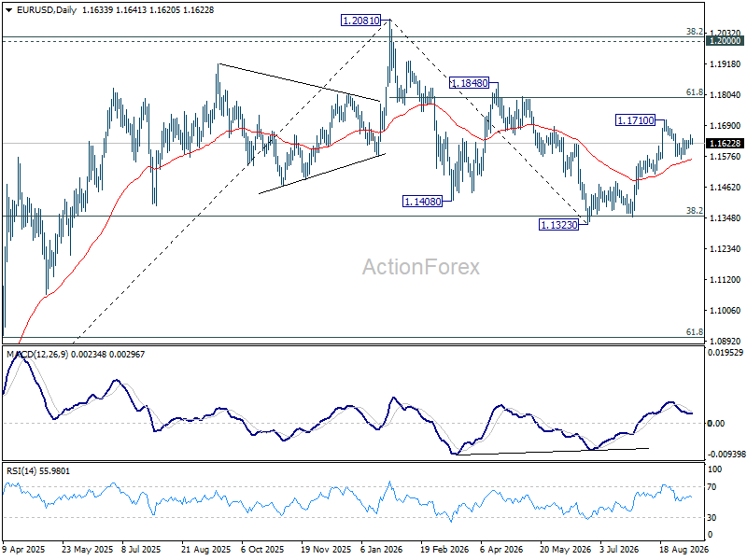Click current price tag 1.16228
The height and width of the screenshot is (560, 747).
point(726,144)
